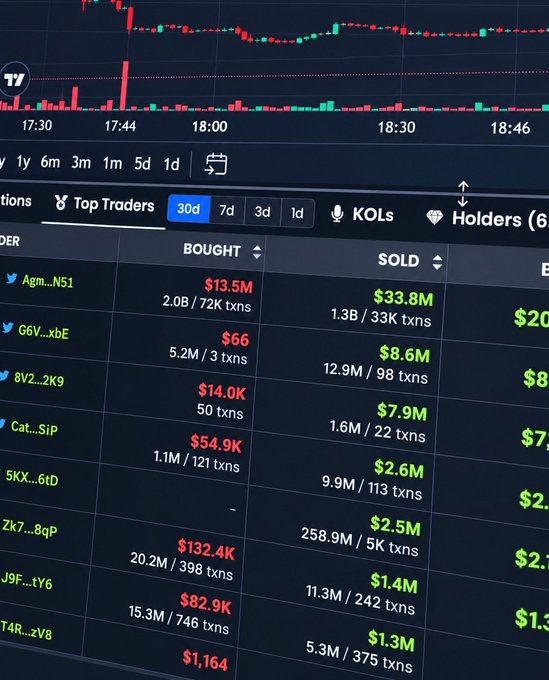Set chart range to 5d
Viewport: 549px width, 680px height.
(x=142, y=164)
